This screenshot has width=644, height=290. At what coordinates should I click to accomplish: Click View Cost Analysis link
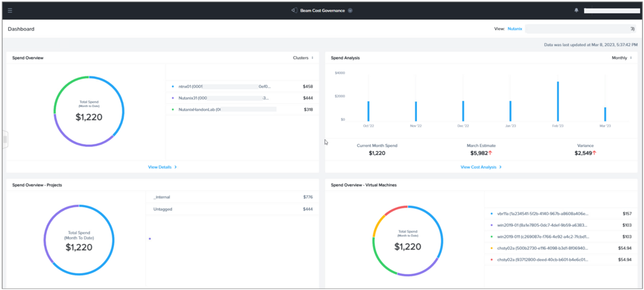point(481,167)
